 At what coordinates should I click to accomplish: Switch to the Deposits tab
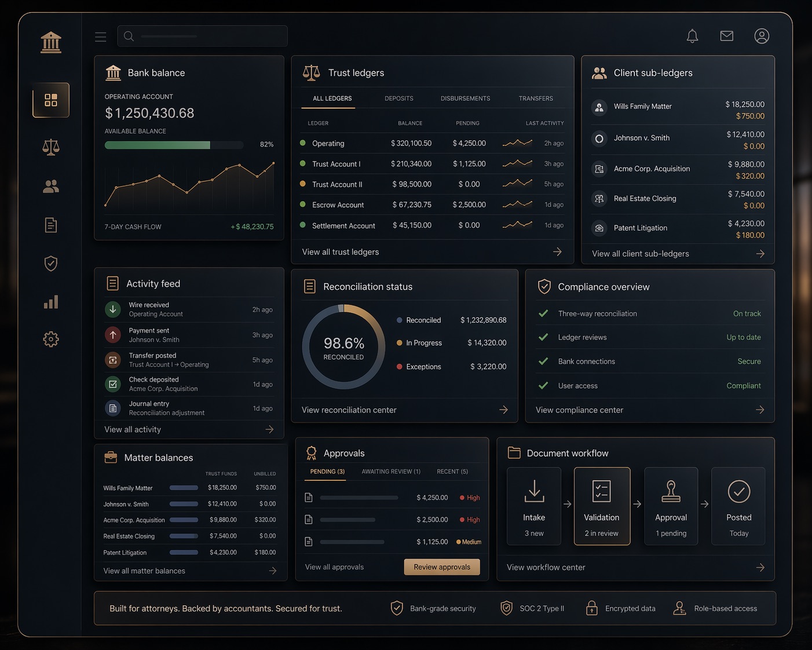click(x=399, y=98)
